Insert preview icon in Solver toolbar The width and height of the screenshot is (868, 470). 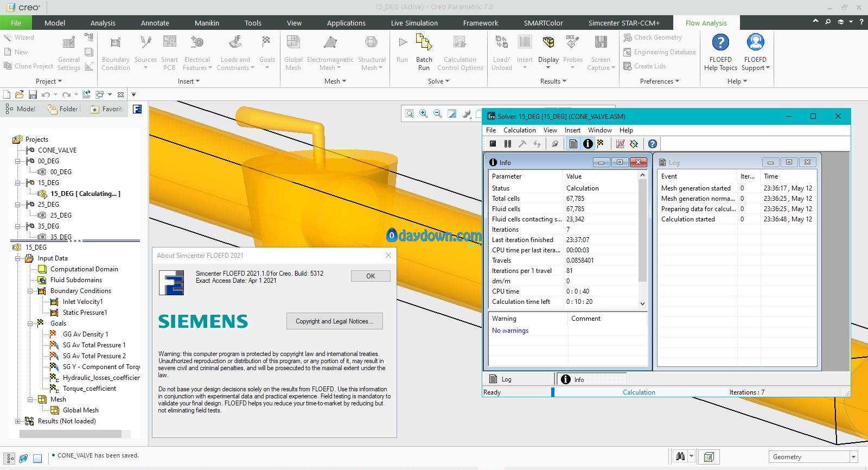[x=634, y=144]
